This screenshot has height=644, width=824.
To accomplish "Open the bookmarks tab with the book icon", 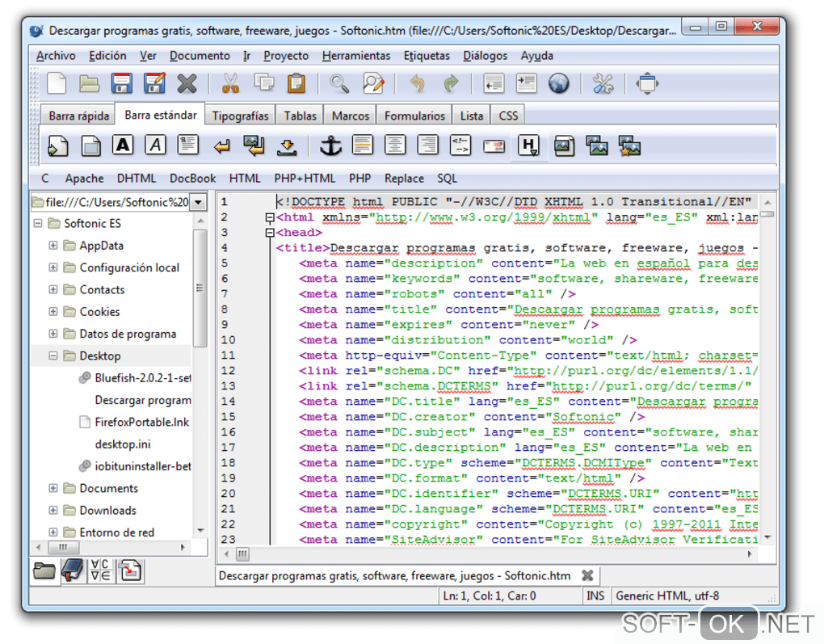I will pos(73,570).
